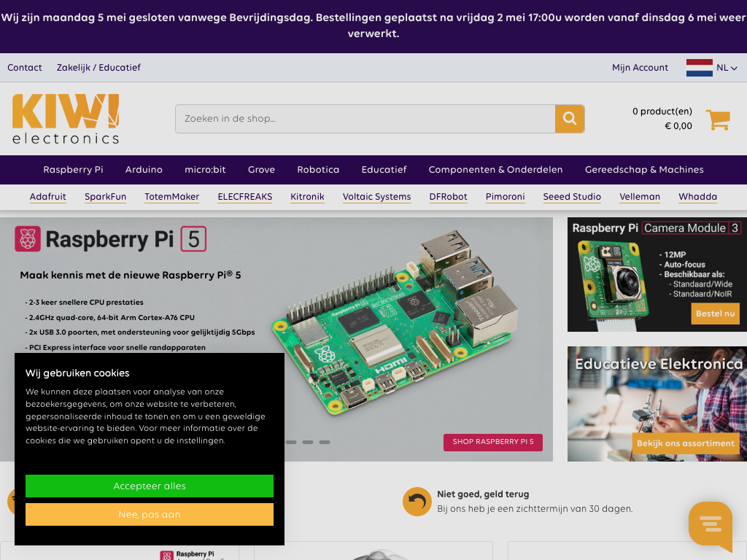Visit the Voltaic Systems link
This screenshot has width=747, height=560.
377,197
